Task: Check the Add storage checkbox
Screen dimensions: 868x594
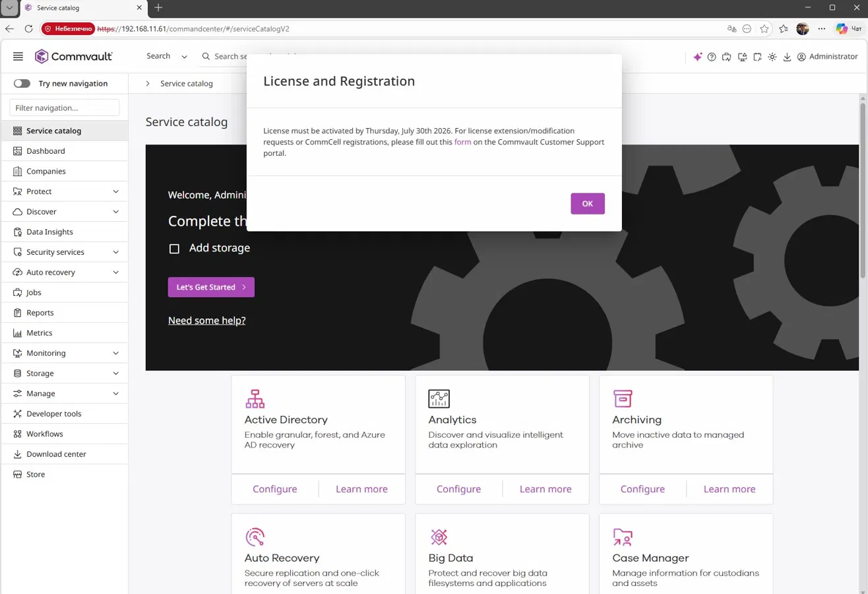Action: [x=174, y=249]
